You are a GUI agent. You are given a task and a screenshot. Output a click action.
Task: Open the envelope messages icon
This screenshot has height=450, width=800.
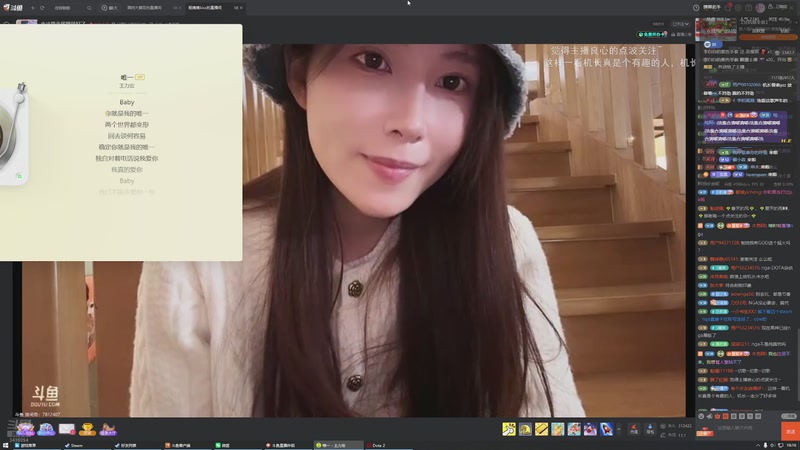coord(67,429)
